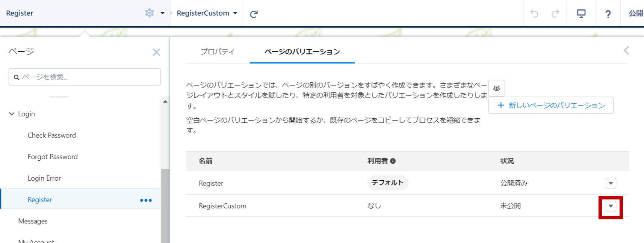Switch to the プロパティ tab
644x243 pixels.
click(x=218, y=52)
